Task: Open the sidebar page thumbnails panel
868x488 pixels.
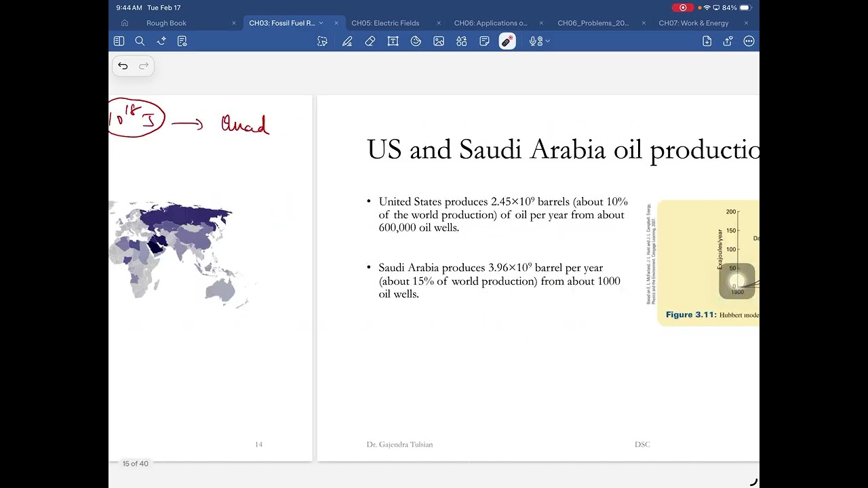Action: (x=119, y=41)
